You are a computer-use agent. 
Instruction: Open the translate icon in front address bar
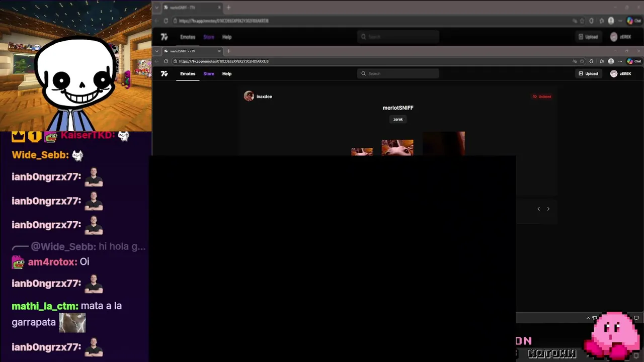coord(575,61)
